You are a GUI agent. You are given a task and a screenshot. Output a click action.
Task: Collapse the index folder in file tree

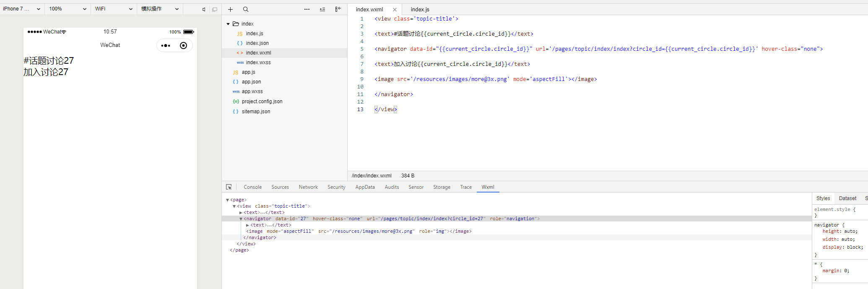click(x=228, y=24)
